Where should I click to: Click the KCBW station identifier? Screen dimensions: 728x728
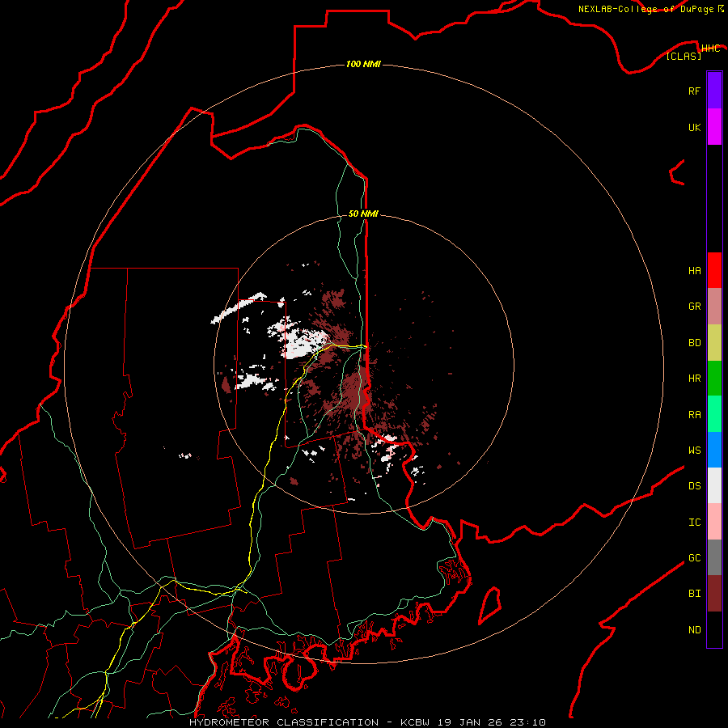(x=416, y=722)
